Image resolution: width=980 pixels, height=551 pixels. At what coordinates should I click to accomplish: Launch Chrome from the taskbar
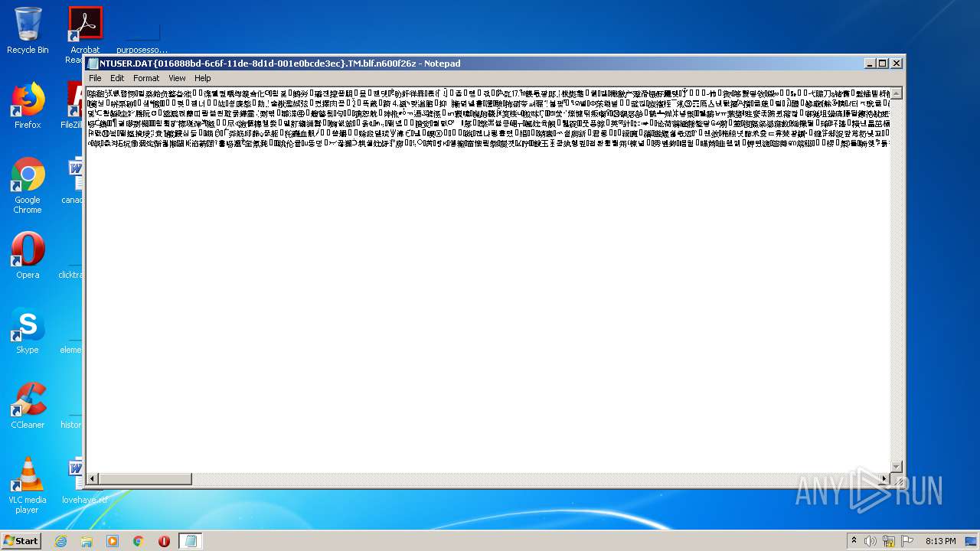pos(139,541)
